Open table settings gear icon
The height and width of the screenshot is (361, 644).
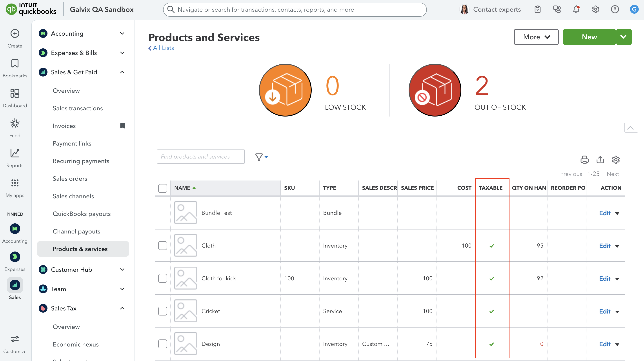click(615, 159)
